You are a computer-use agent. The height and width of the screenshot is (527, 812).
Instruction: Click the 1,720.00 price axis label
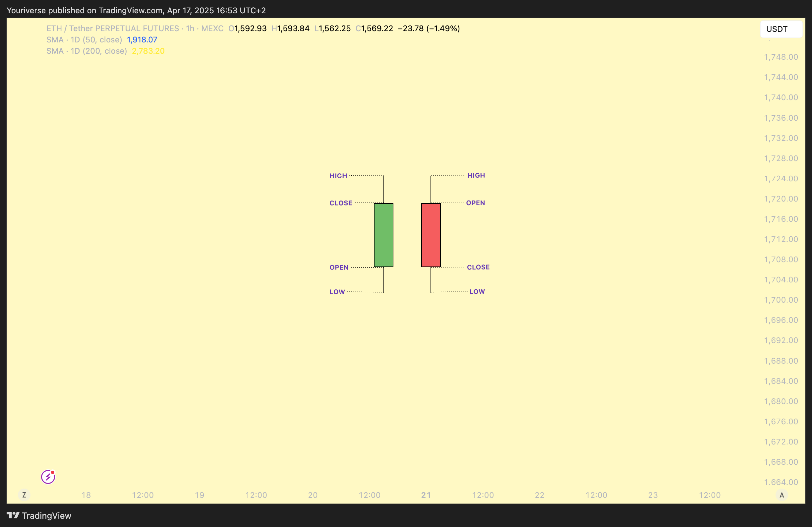pyautogui.click(x=781, y=199)
